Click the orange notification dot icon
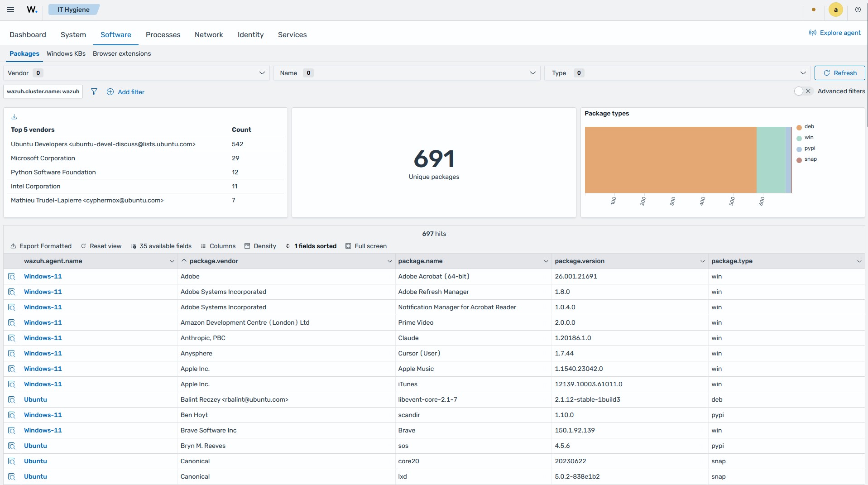This screenshot has height=485, width=868. [814, 10]
